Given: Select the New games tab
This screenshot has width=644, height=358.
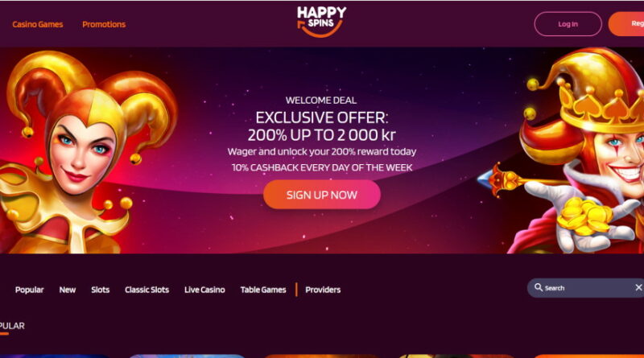Looking at the screenshot, I should (x=68, y=290).
